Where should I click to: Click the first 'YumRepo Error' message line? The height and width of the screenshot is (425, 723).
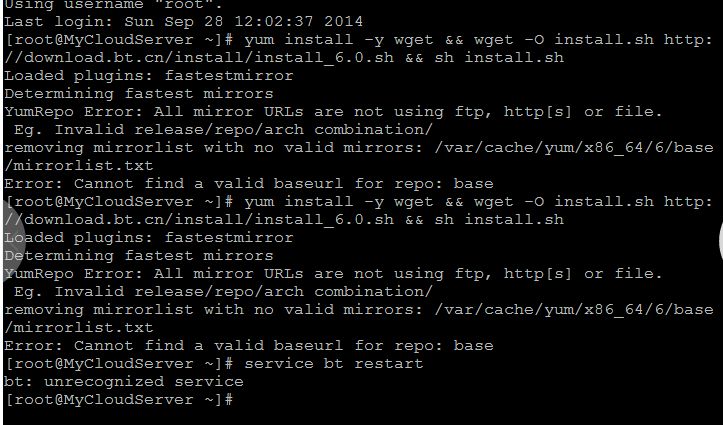[x=333, y=112]
